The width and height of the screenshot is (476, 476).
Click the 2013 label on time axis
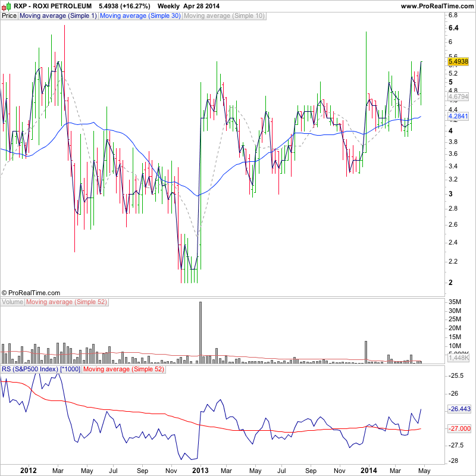click(201, 471)
